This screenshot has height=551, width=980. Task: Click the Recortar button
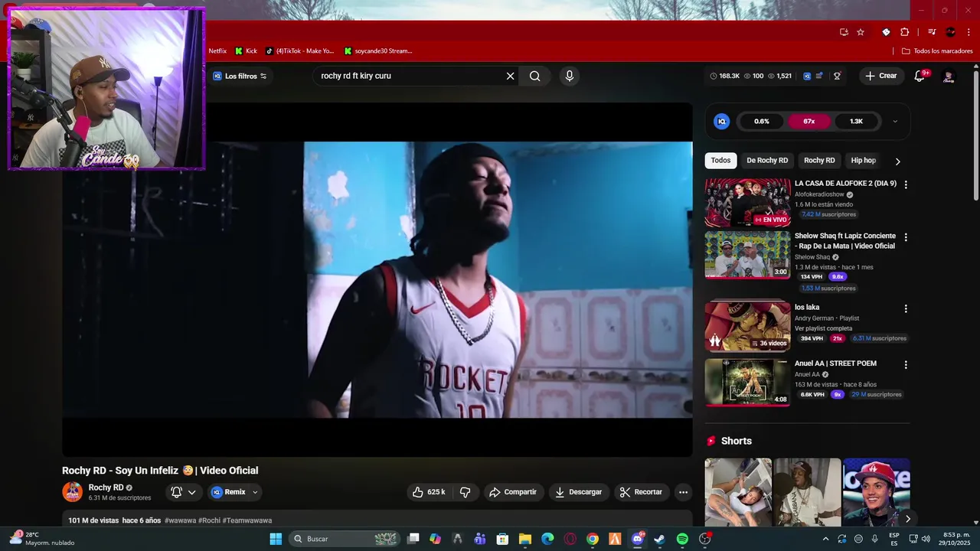641,492
